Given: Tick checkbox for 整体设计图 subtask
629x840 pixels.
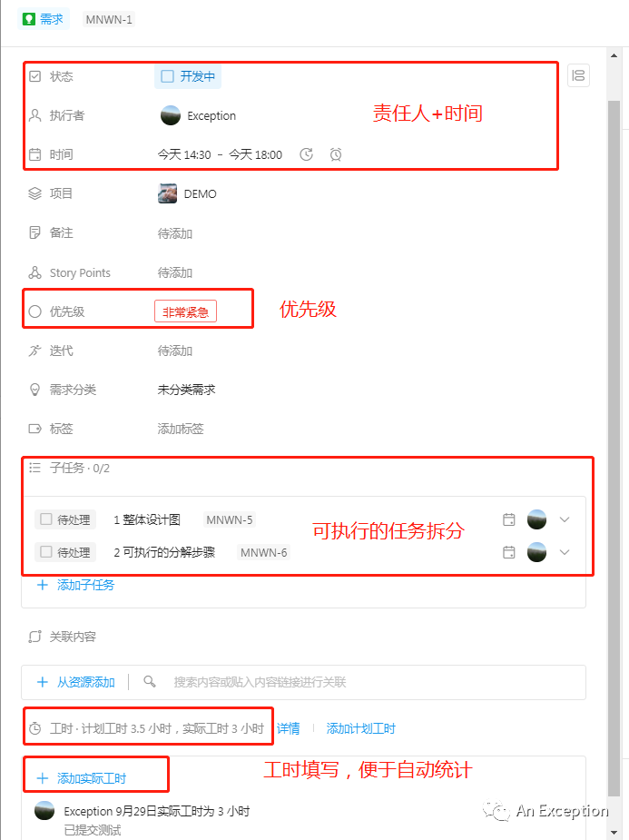Looking at the screenshot, I should tap(46, 519).
